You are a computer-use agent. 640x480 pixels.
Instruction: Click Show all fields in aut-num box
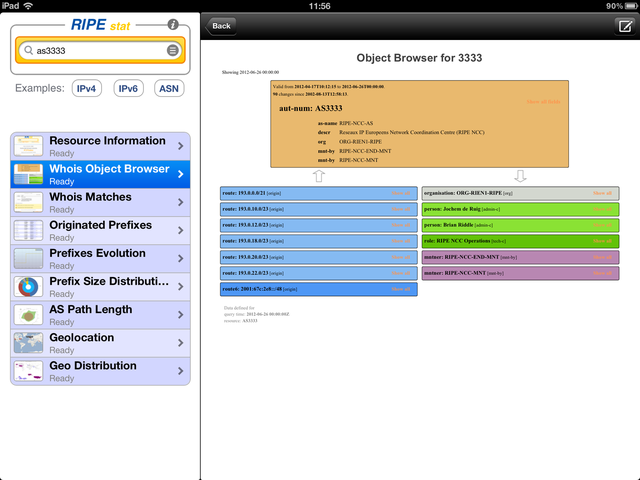pos(543,102)
